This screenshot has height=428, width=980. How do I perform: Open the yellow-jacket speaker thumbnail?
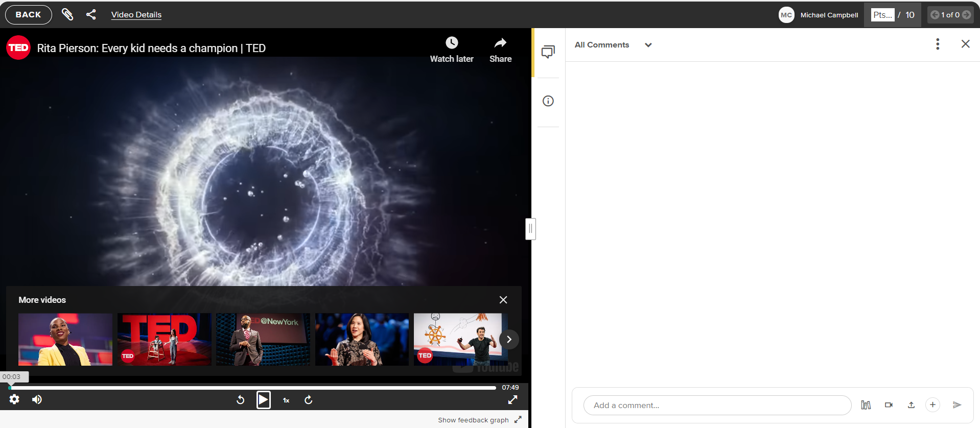tap(65, 339)
